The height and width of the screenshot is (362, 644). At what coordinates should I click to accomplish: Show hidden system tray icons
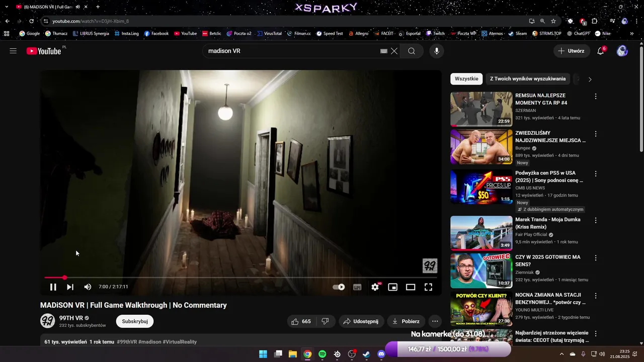(561, 354)
